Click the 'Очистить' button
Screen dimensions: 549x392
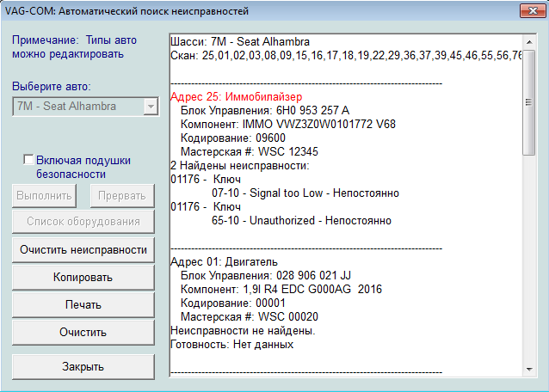[x=83, y=332]
